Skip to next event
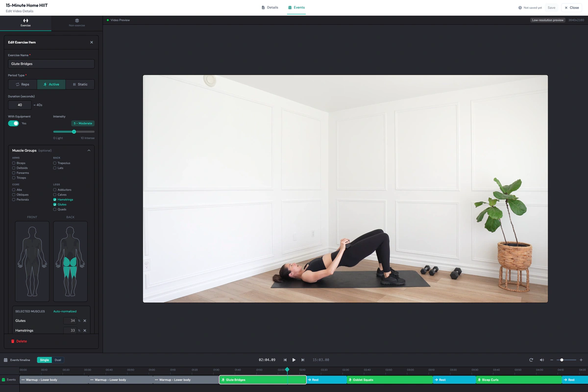The image size is (588, 392). pyautogui.click(x=303, y=360)
